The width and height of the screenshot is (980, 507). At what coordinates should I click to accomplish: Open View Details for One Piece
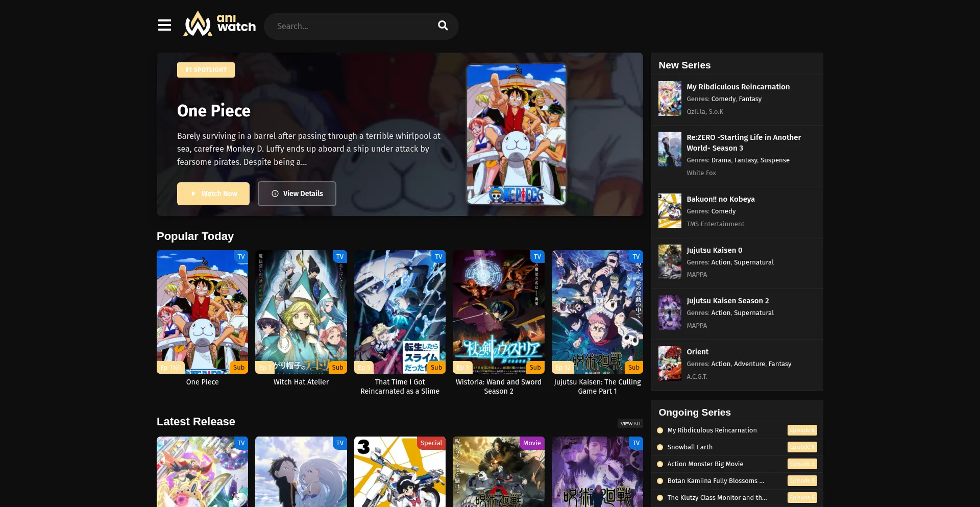[x=297, y=194]
